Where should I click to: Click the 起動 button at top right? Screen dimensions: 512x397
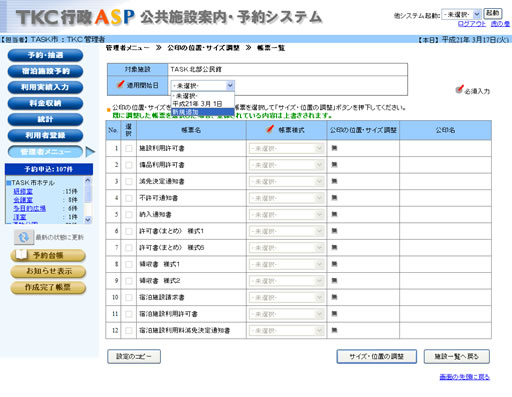click(493, 13)
